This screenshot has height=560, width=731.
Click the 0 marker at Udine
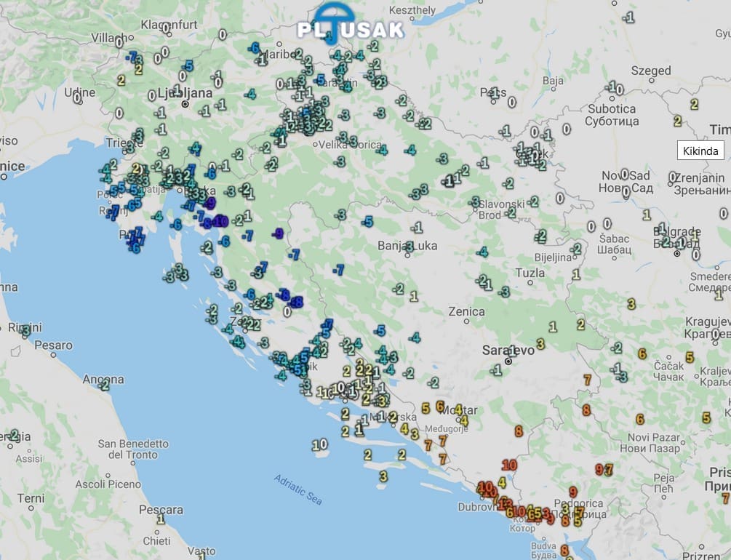77,99
